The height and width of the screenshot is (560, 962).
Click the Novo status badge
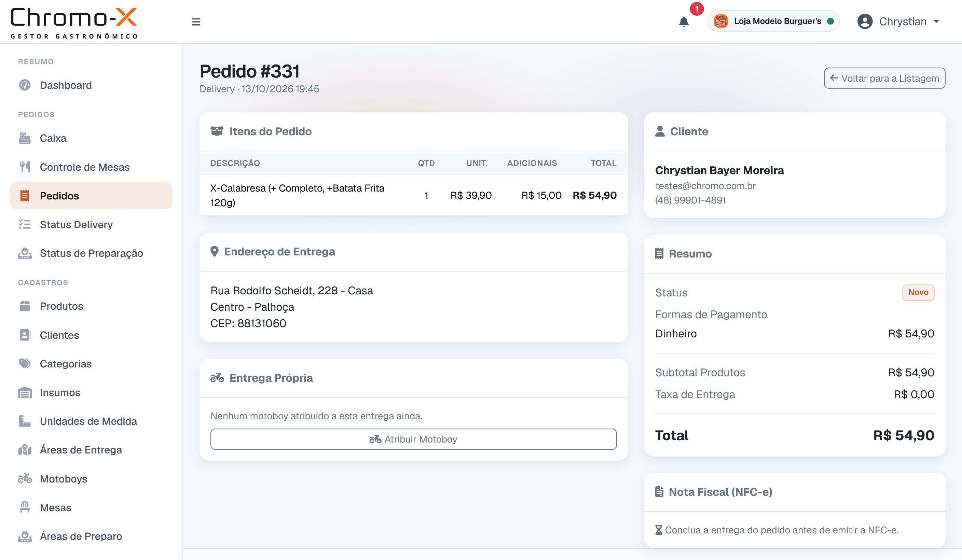(918, 293)
